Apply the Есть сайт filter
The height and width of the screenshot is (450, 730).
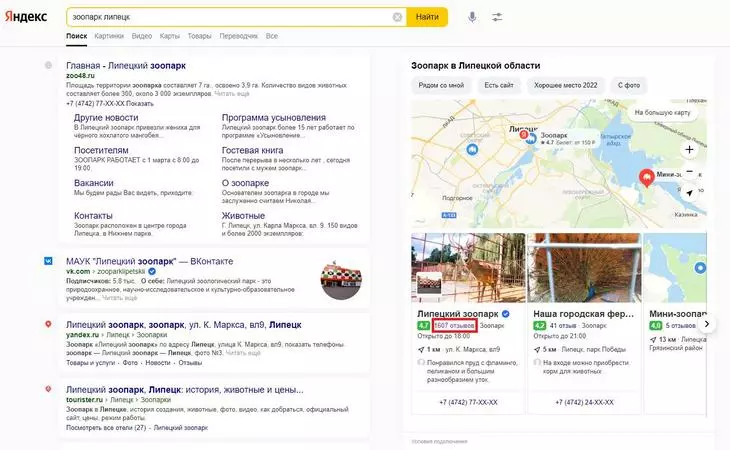coord(499,85)
